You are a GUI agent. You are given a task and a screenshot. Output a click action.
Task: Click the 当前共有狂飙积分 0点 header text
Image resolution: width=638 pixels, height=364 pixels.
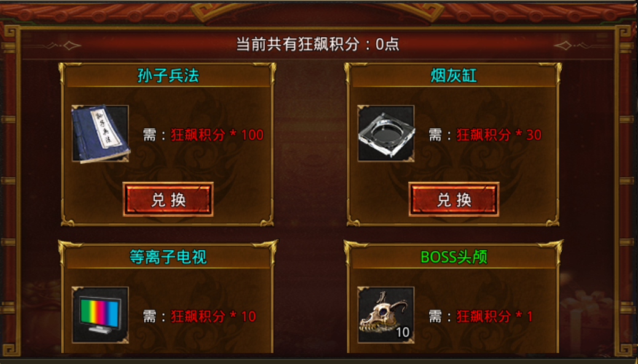(318, 44)
